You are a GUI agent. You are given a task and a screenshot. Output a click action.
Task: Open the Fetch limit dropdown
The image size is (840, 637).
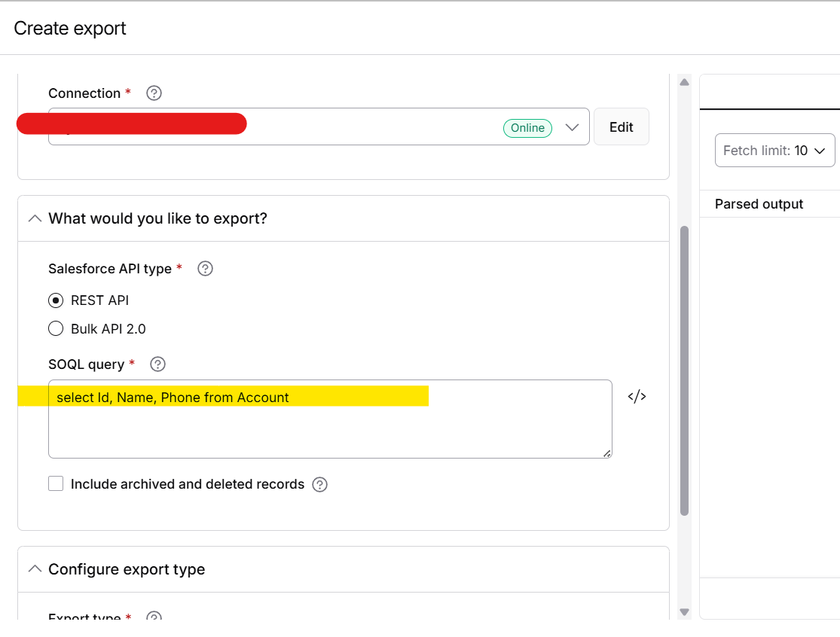pos(774,150)
